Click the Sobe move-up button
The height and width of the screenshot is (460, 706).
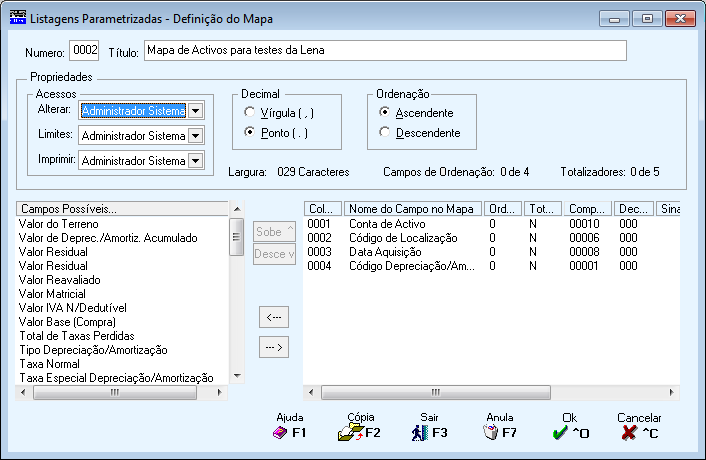[x=274, y=231]
